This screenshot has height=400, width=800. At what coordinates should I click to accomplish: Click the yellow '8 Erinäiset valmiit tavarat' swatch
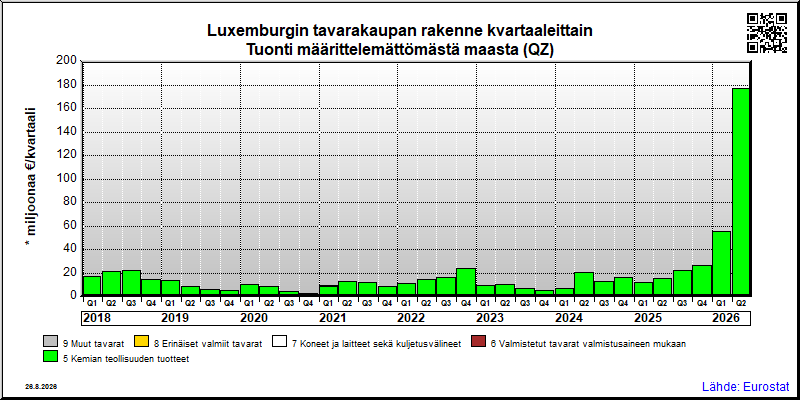140,342
